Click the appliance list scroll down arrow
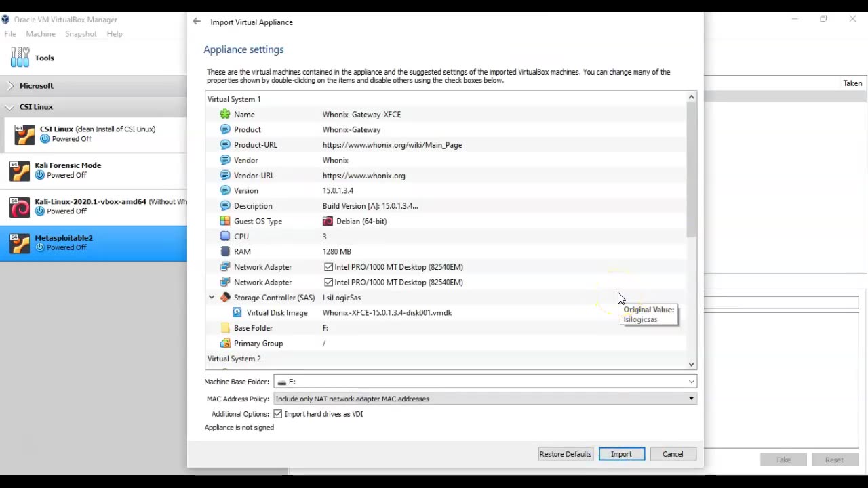This screenshot has width=868, height=488. [691, 365]
